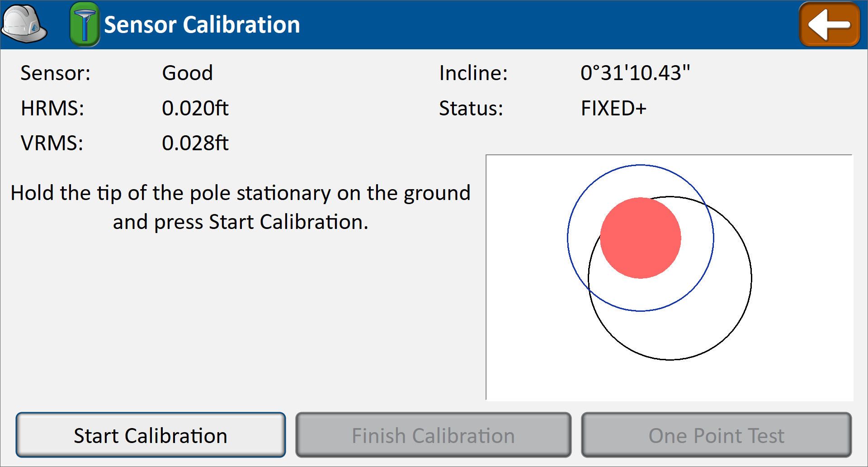This screenshot has width=868, height=467.
Task: Click the Incline: label
Action: coord(473,73)
